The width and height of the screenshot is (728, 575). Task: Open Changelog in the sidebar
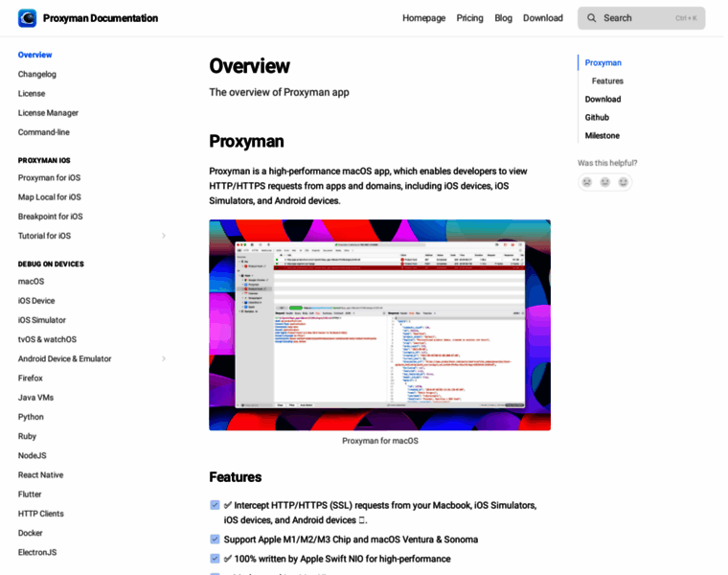click(x=37, y=75)
